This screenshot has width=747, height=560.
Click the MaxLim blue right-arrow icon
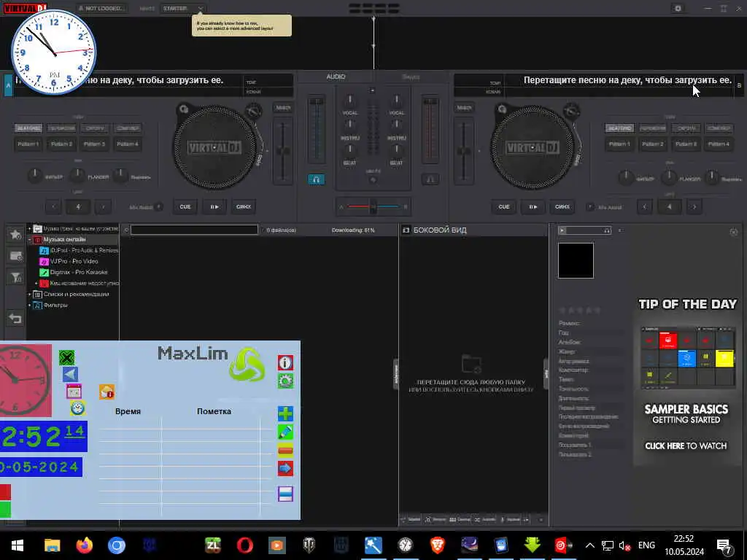285,469
